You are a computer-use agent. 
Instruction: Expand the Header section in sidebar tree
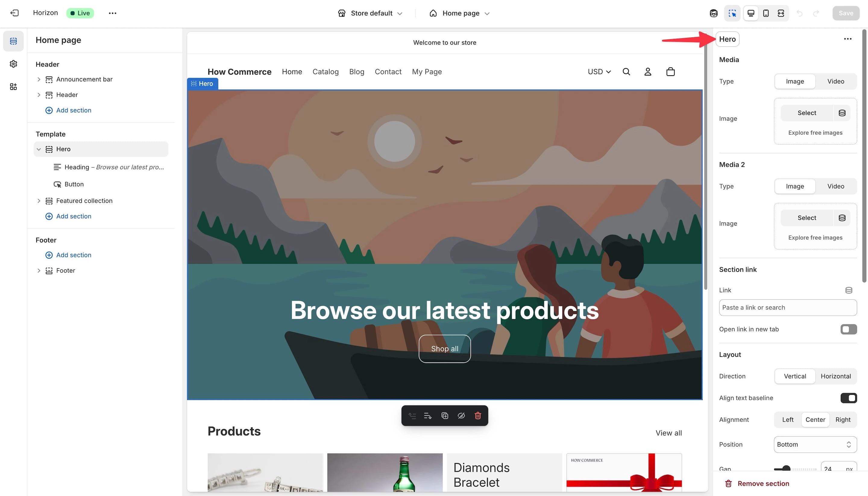[x=39, y=95]
